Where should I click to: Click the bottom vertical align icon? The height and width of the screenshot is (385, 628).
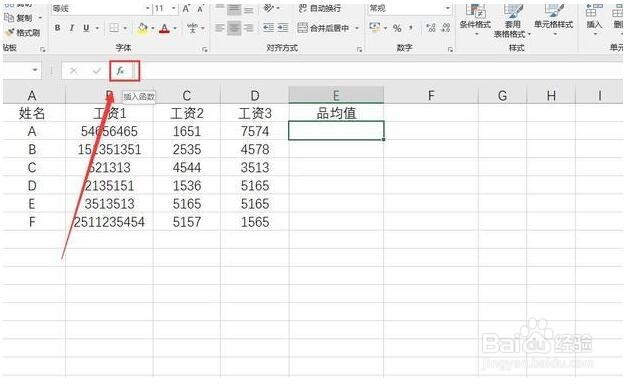pyautogui.click(x=249, y=10)
